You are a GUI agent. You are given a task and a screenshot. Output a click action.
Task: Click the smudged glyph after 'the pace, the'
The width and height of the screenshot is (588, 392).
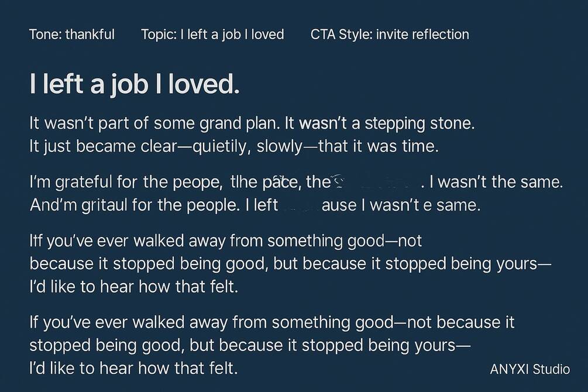click(x=339, y=181)
